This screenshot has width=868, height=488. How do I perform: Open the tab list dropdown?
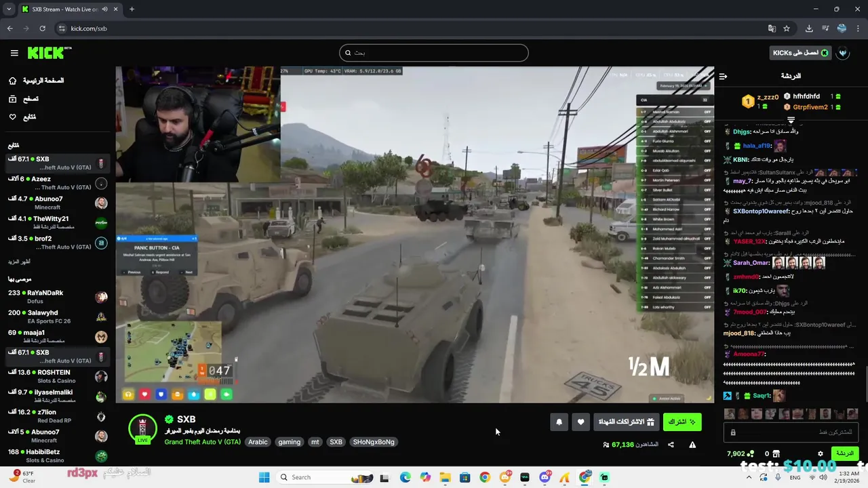coord(8,9)
